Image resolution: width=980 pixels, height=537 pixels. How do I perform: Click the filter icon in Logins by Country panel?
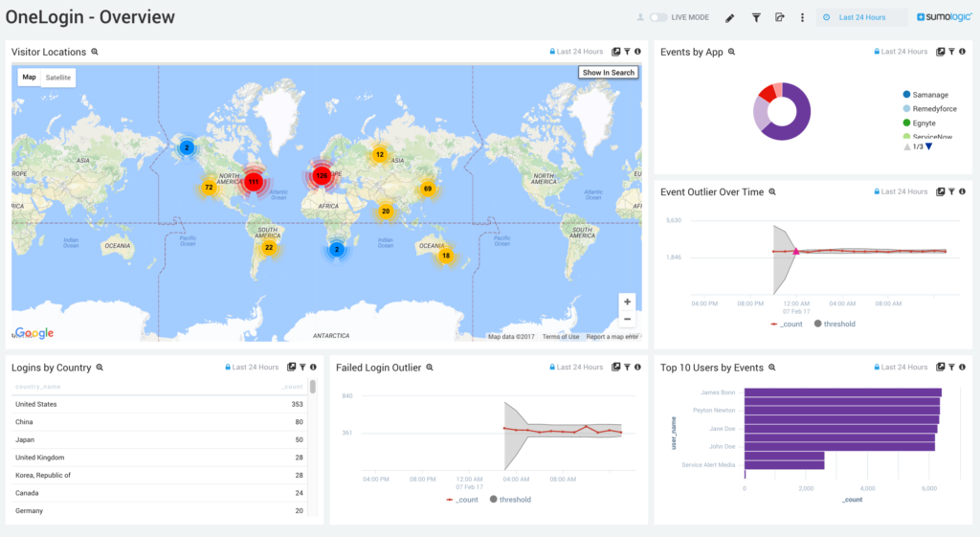tap(302, 368)
